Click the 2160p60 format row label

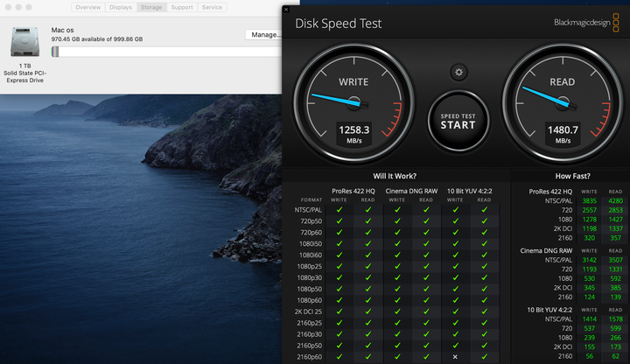point(310,357)
